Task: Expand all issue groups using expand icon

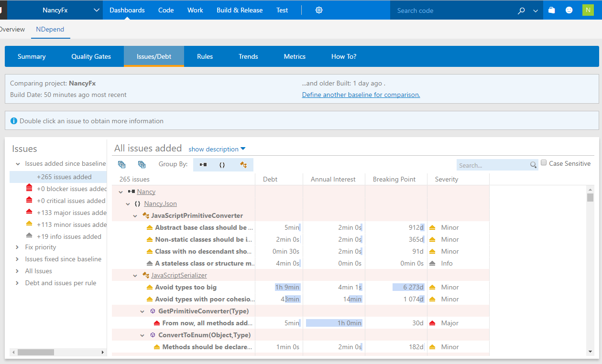Action: coord(142,164)
